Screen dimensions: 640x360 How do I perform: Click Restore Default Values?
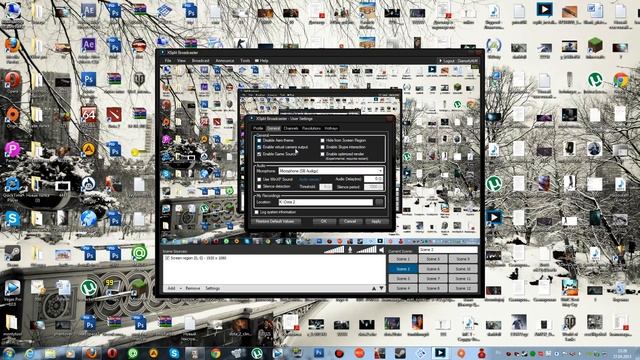276,222
